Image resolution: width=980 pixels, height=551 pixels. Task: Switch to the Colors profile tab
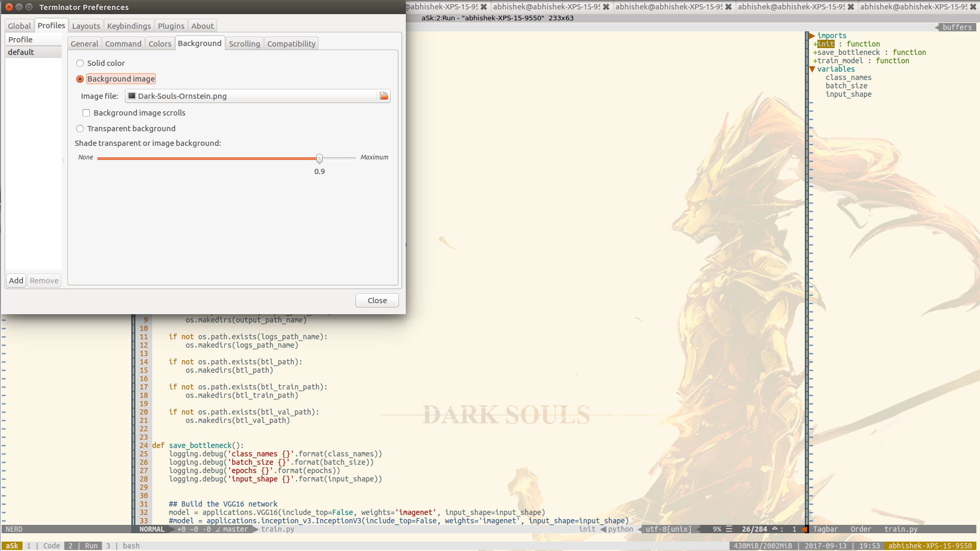click(x=159, y=43)
